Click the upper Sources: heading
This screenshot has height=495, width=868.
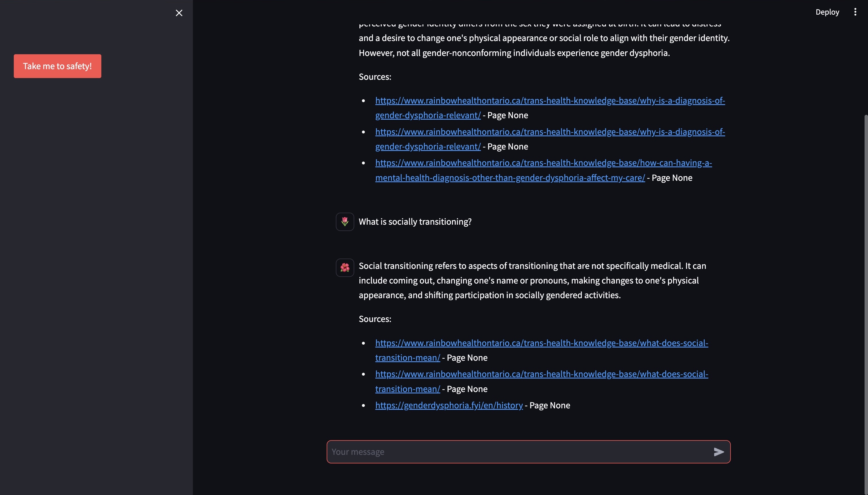coord(375,77)
